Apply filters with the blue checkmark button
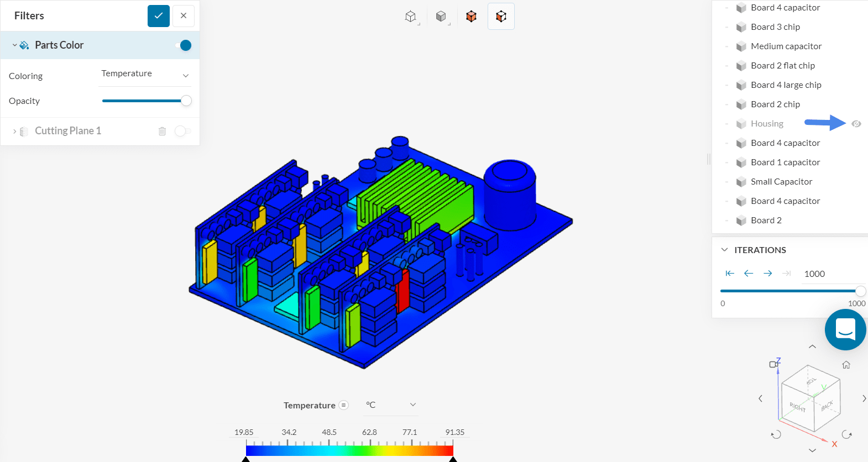This screenshot has height=462, width=868. click(x=158, y=16)
